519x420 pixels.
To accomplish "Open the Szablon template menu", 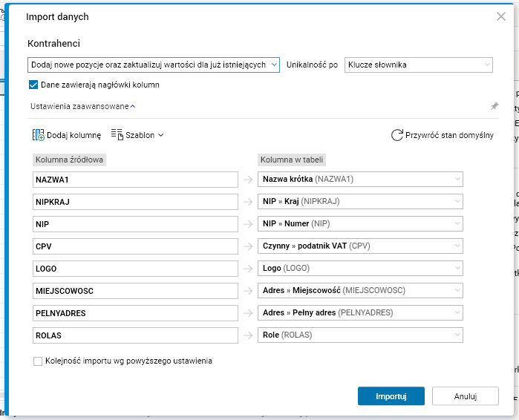I will tap(137, 135).
